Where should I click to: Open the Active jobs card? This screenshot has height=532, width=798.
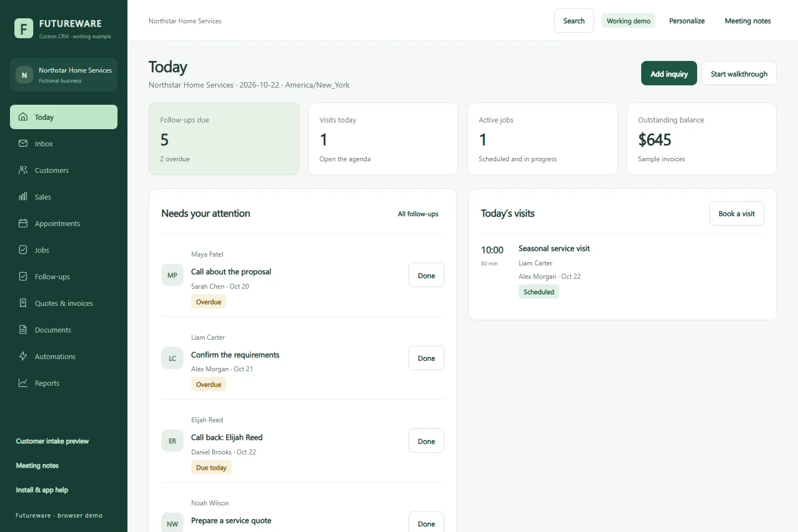pyautogui.click(x=543, y=139)
